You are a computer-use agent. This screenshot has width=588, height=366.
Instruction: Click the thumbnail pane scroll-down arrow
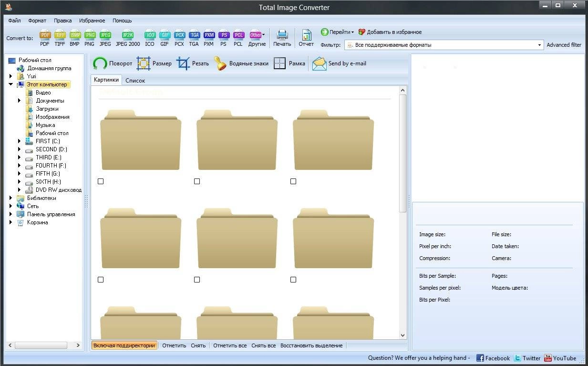[x=403, y=335]
